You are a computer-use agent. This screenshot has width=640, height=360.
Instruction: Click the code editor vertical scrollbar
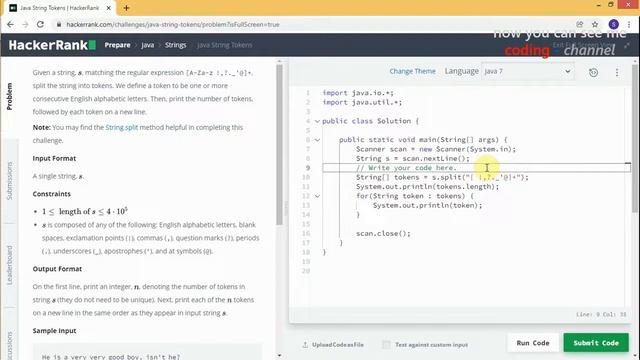(635, 138)
